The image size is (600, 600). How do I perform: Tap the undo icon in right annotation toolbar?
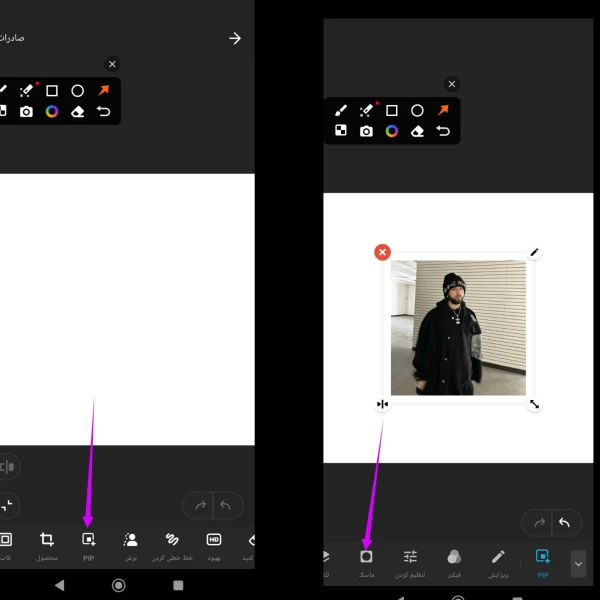(443, 131)
